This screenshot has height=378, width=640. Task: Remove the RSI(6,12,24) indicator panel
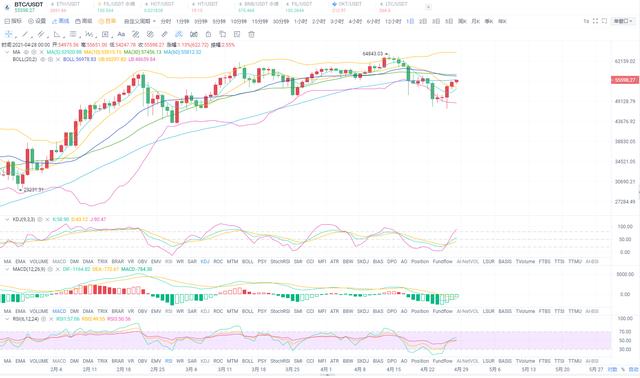pos(51,319)
